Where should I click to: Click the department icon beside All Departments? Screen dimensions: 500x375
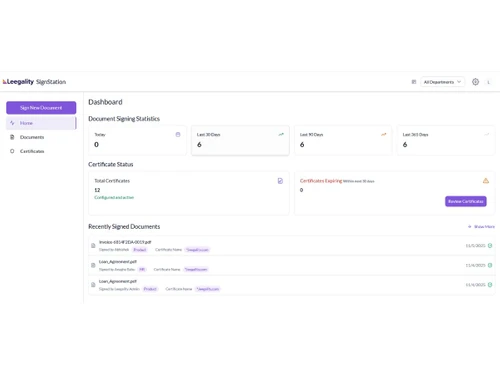pyautogui.click(x=414, y=82)
